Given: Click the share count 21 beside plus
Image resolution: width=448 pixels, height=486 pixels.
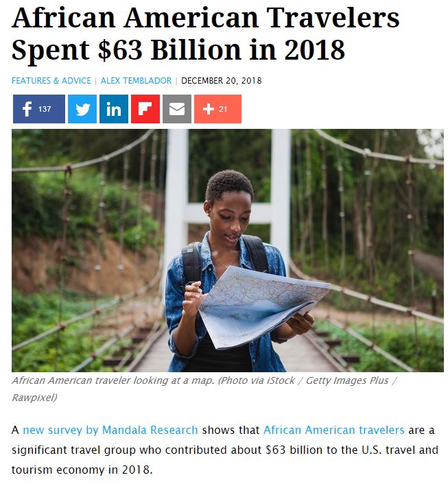Looking at the screenshot, I should coord(223,109).
